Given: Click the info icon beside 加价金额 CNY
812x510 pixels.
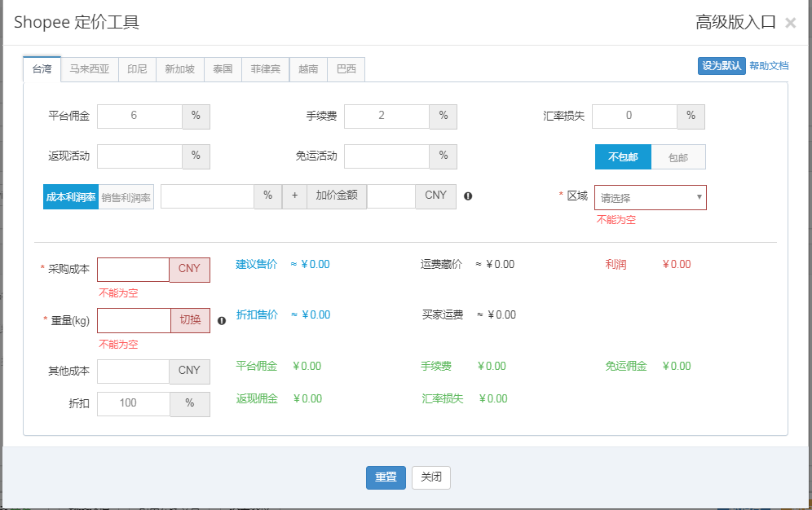Looking at the screenshot, I should coord(468,196).
